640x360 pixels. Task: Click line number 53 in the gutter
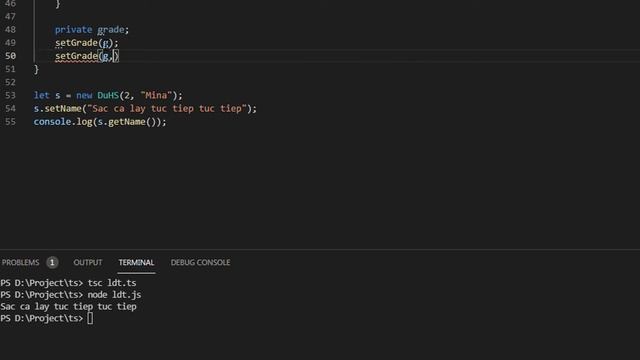click(x=11, y=96)
